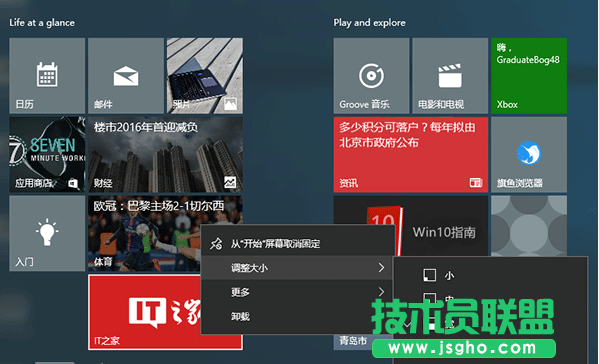This screenshot has height=364, width=599.
Task: Click the small-size icon next to 小
Action: coord(429,275)
